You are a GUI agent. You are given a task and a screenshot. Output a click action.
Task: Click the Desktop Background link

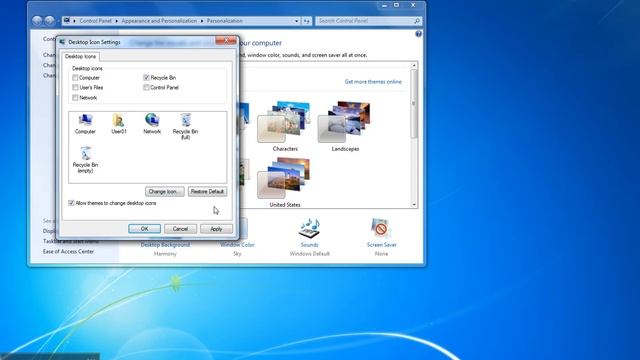(165, 245)
